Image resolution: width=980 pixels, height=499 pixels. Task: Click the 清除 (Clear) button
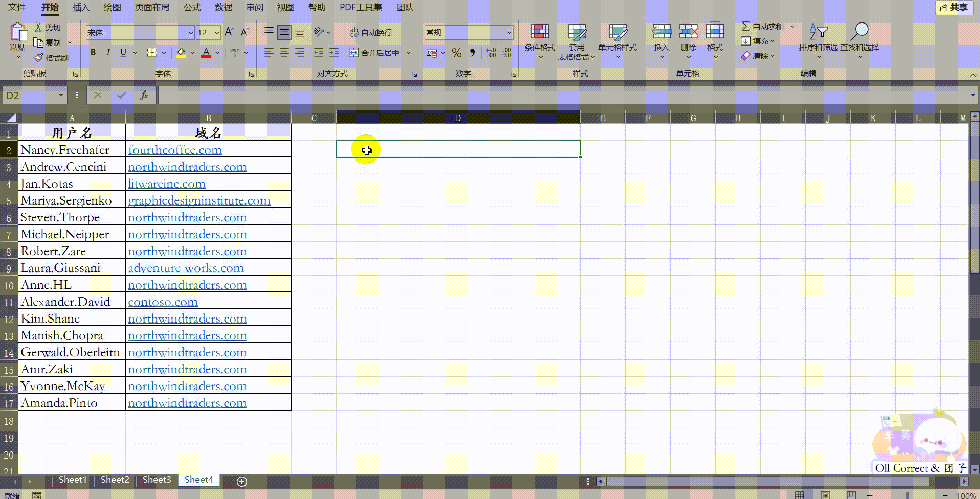pyautogui.click(x=758, y=56)
